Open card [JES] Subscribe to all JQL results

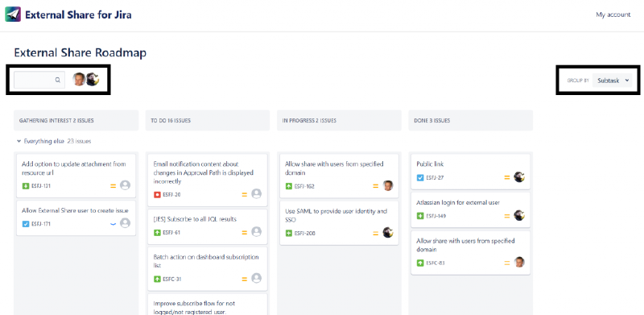(x=208, y=226)
